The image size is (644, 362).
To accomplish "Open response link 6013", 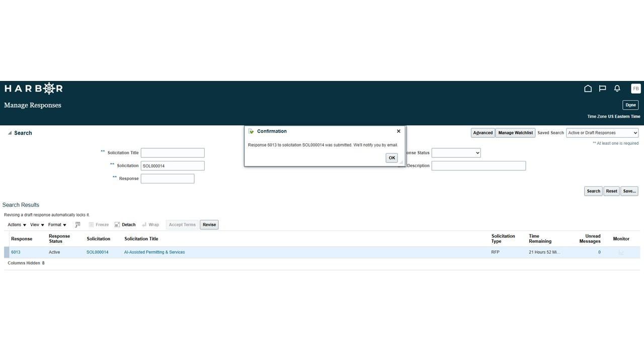I will point(16,252).
